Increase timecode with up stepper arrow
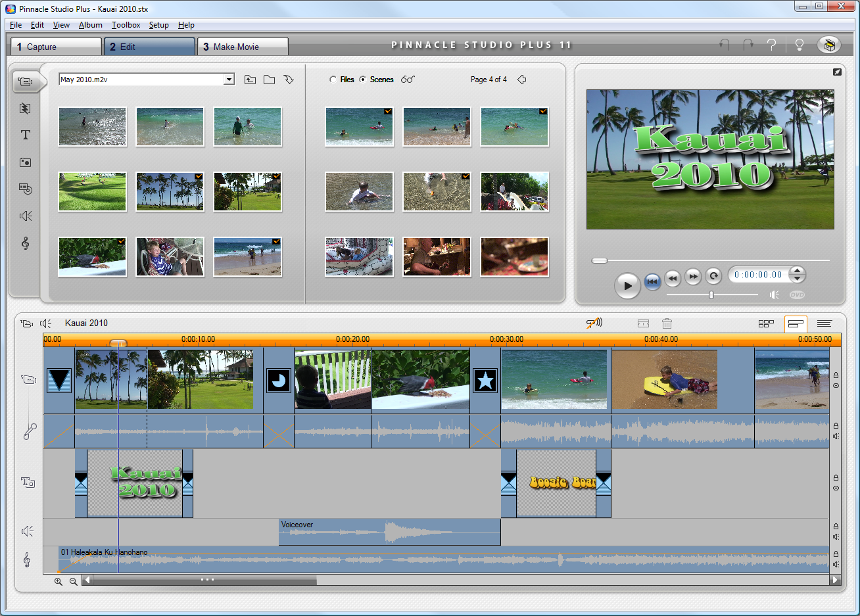The image size is (860, 616). tap(797, 270)
